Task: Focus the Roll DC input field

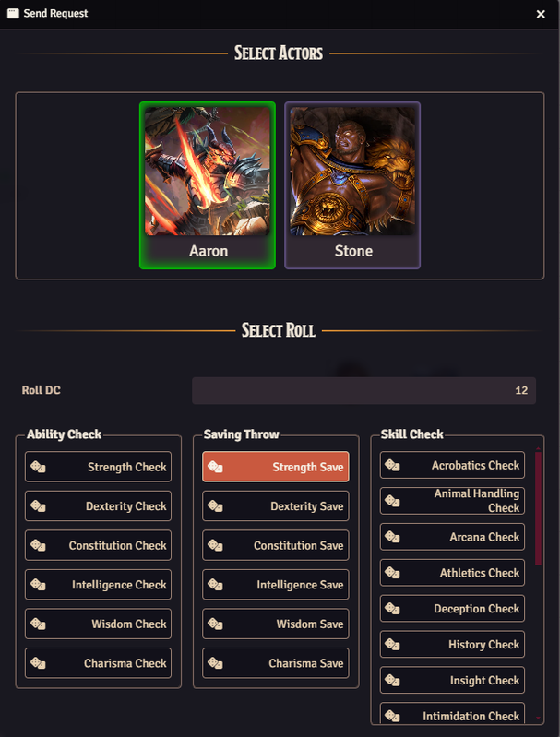Action: [363, 390]
